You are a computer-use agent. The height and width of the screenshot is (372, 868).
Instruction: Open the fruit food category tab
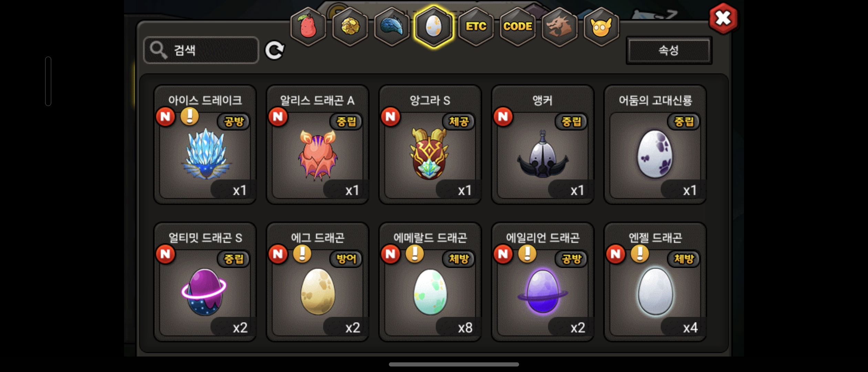pyautogui.click(x=308, y=27)
